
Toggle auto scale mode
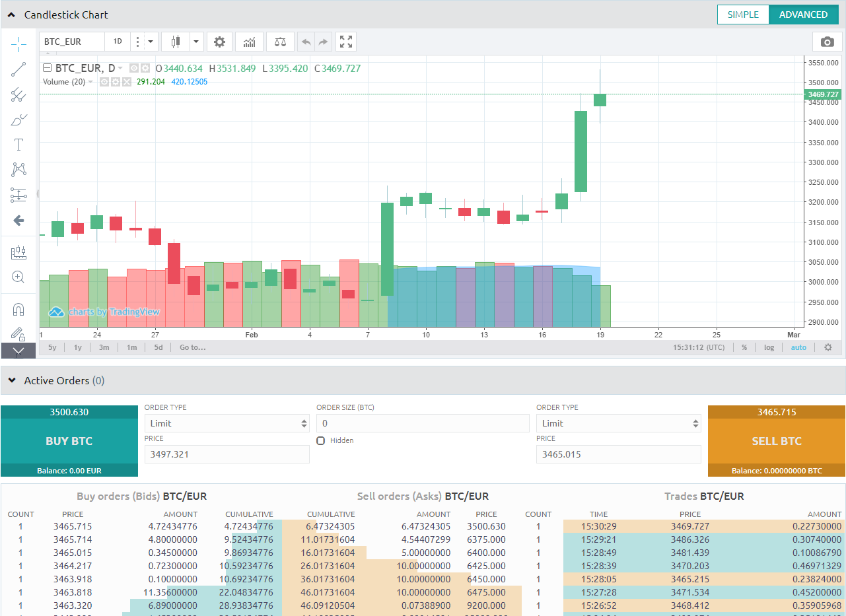click(798, 347)
